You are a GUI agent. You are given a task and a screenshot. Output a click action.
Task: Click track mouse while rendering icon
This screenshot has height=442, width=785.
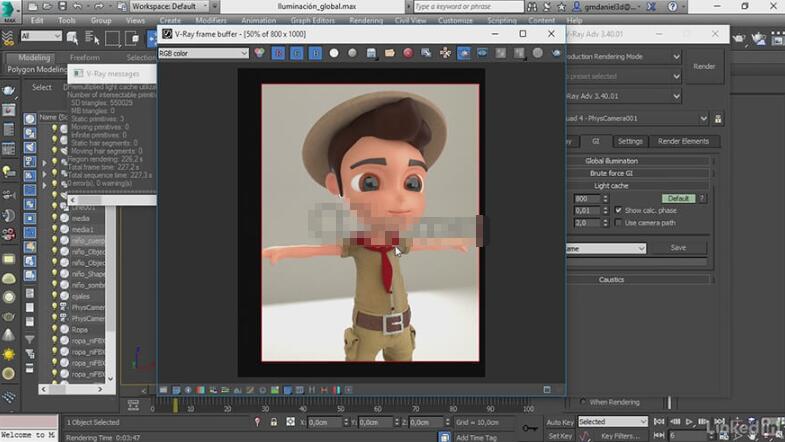(445, 53)
